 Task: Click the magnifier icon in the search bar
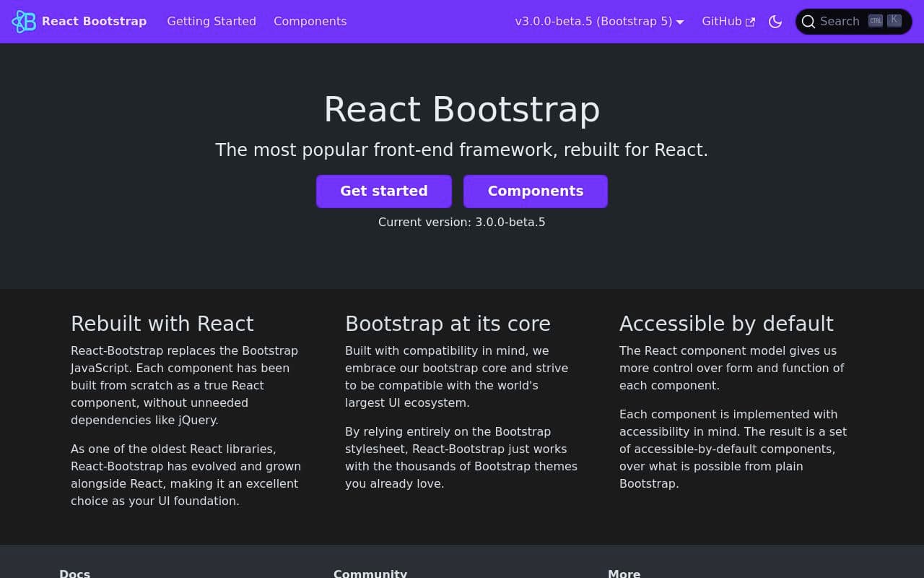click(x=809, y=22)
